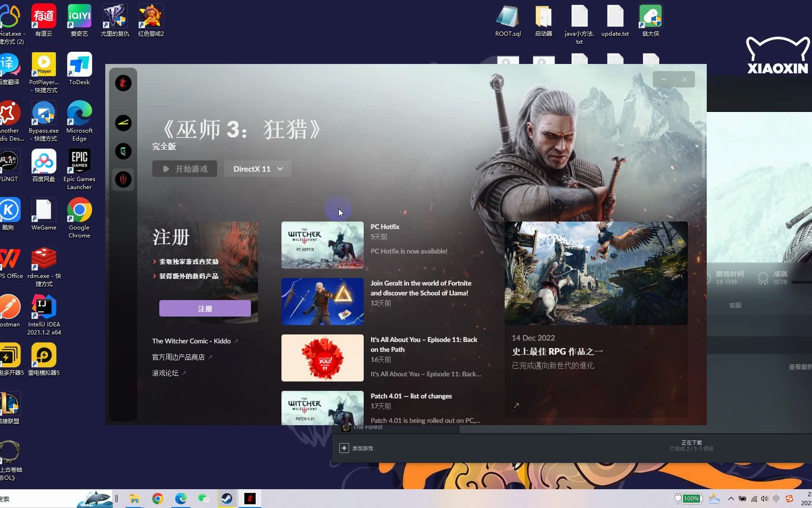Click 添加游戏 plus icon in Steam window
Image resolution: width=812 pixels, height=508 pixels.
(x=344, y=448)
